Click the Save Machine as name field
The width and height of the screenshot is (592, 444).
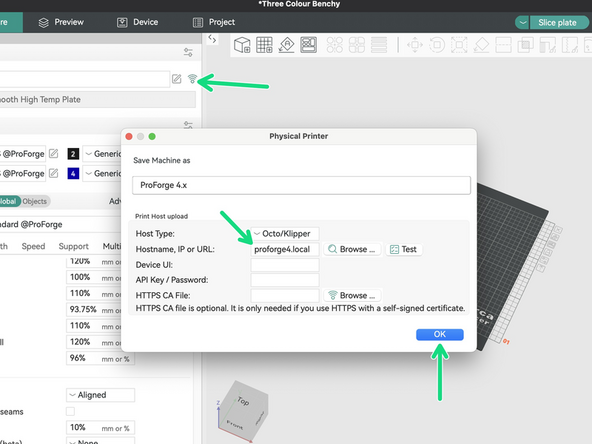301,185
